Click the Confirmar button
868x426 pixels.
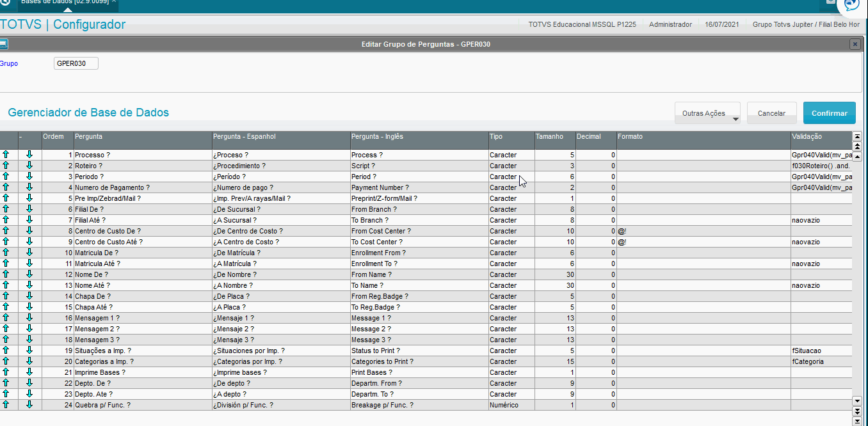click(829, 113)
